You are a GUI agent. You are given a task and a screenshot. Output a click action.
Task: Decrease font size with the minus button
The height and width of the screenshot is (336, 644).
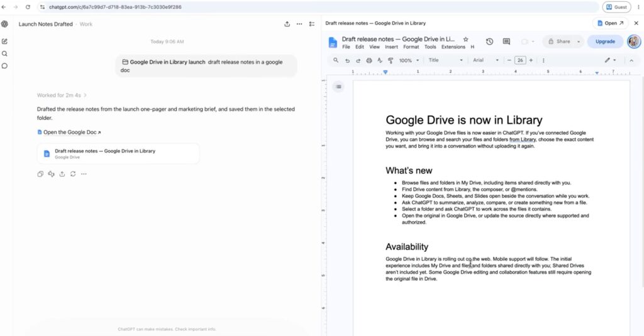[509, 60]
